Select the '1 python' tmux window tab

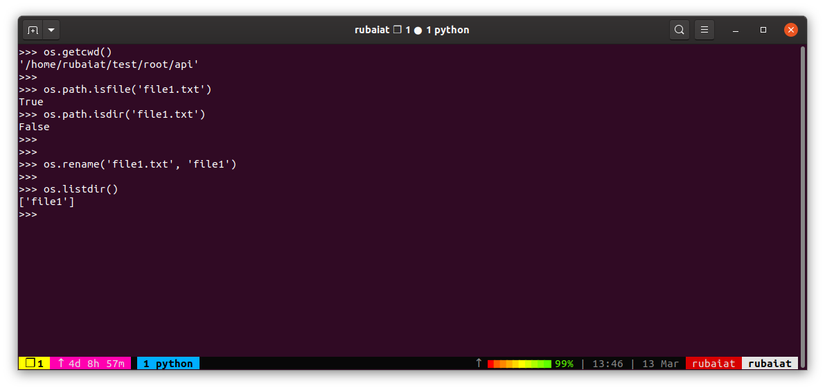168,363
